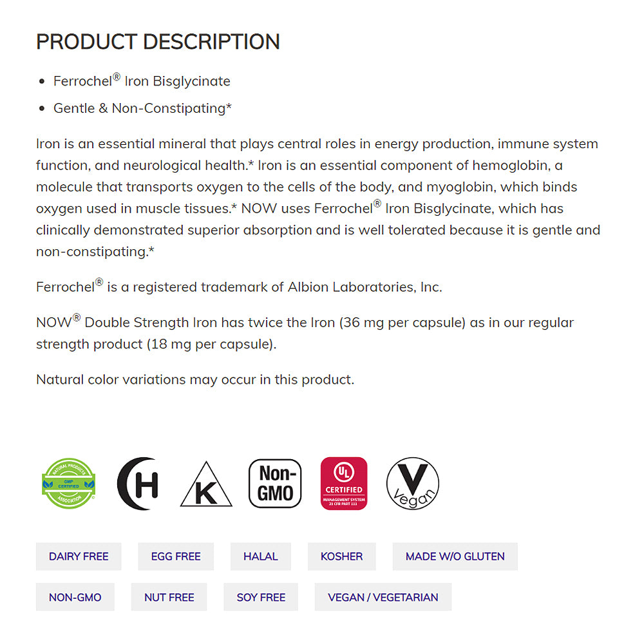The image size is (644, 644).
Task: Select the Dairy Free tag
Action: 79,556
